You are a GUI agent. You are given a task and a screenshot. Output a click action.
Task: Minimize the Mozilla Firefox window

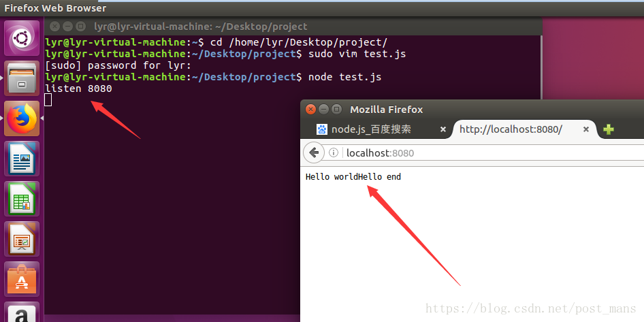pyautogui.click(x=323, y=109)
